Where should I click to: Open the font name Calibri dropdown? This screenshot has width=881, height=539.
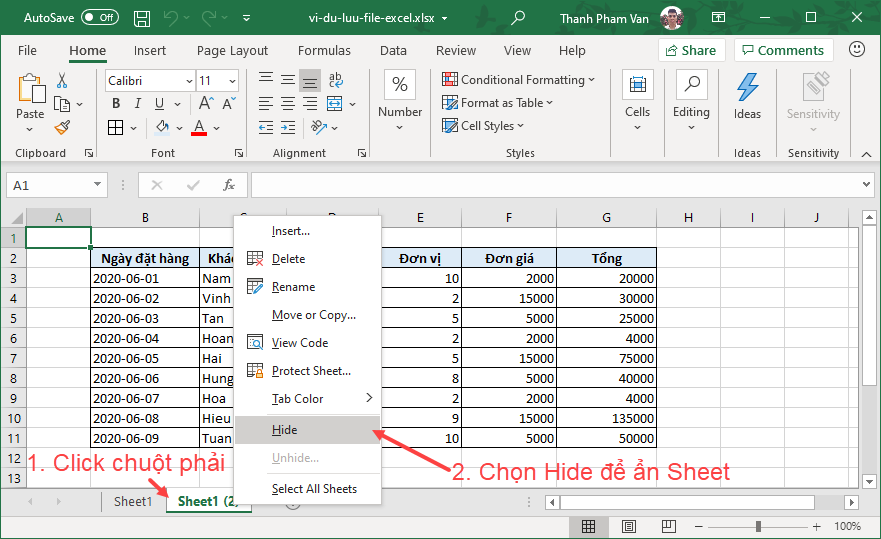click(x=189, y=81)
